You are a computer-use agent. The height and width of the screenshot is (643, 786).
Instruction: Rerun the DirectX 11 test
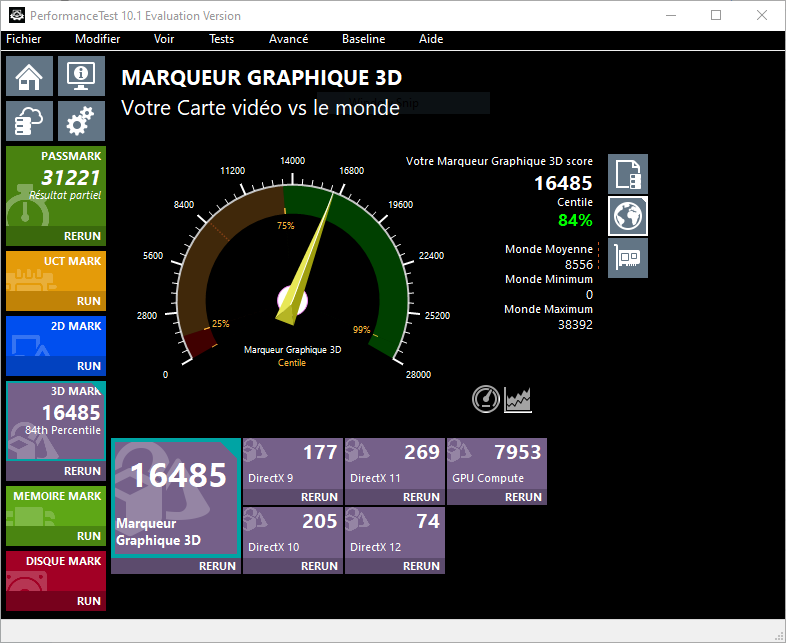[421, 497]
